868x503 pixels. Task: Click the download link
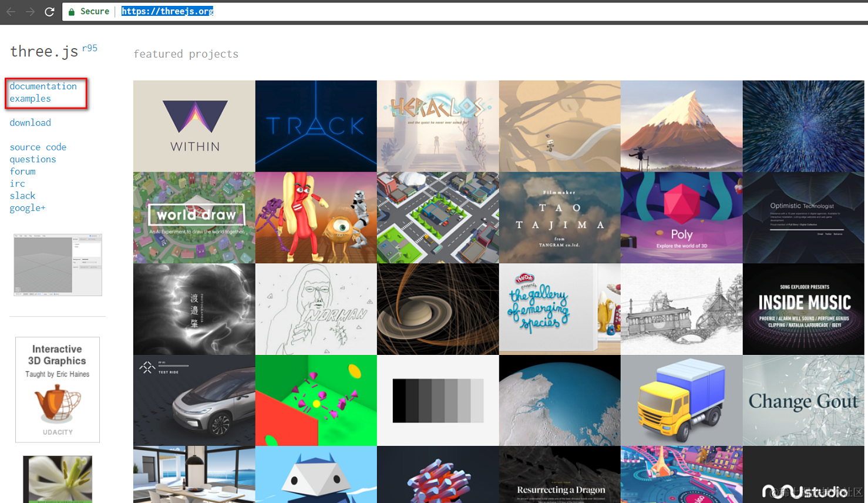pyautogui.click(x=30, y=122)
